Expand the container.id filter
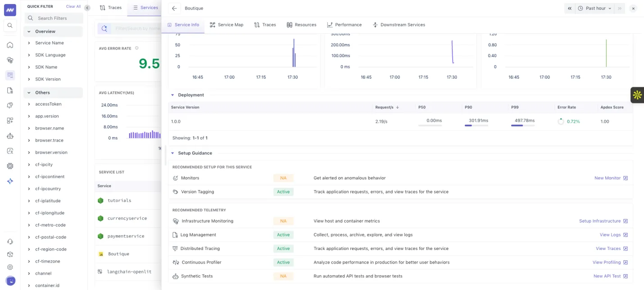This screenshot has height=290, width=644. click(x=29, y=286)
